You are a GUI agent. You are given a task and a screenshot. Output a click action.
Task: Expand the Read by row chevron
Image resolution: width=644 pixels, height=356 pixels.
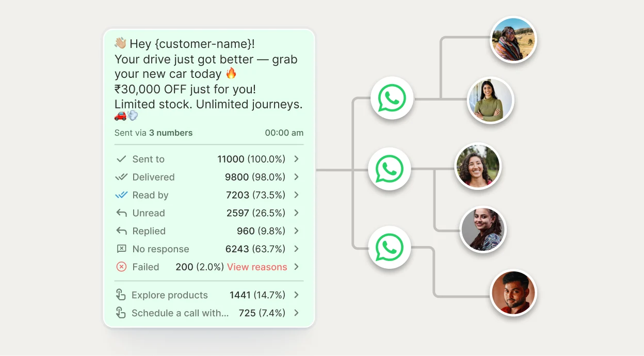(x=297, y=195)
